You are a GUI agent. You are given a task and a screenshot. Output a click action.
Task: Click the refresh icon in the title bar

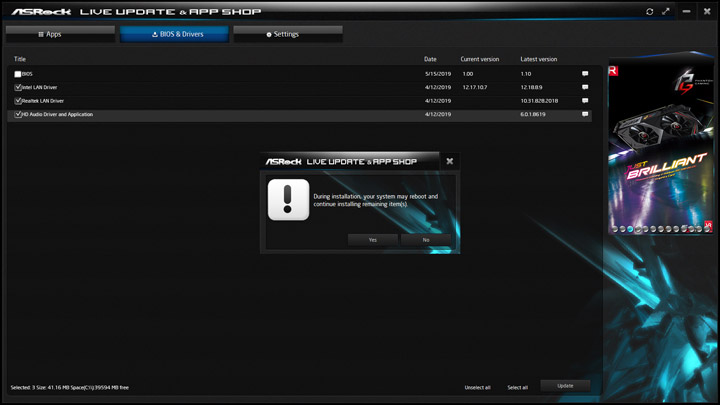tap(649, 11)
